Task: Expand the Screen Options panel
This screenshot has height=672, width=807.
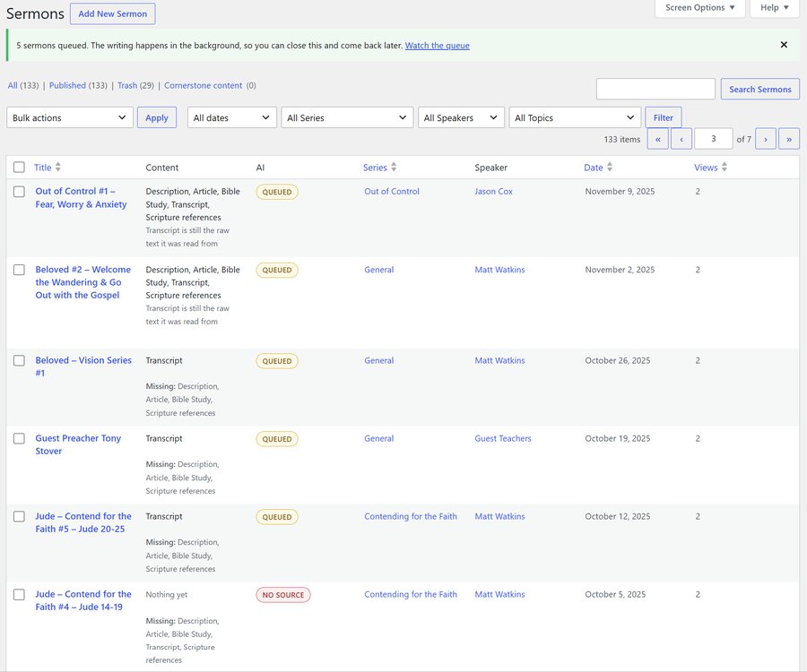Action: point(700,8)
